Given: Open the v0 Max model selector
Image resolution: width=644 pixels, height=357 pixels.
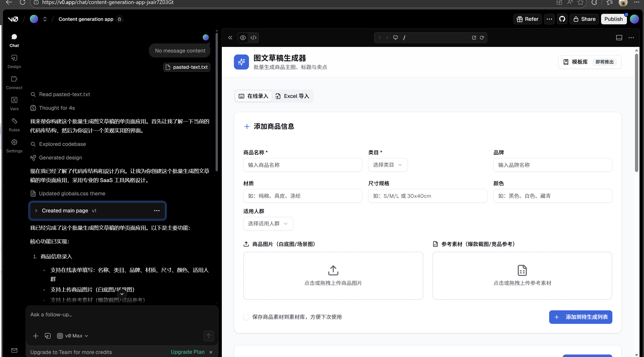Looking at the screenshot, I should [72, 336].
